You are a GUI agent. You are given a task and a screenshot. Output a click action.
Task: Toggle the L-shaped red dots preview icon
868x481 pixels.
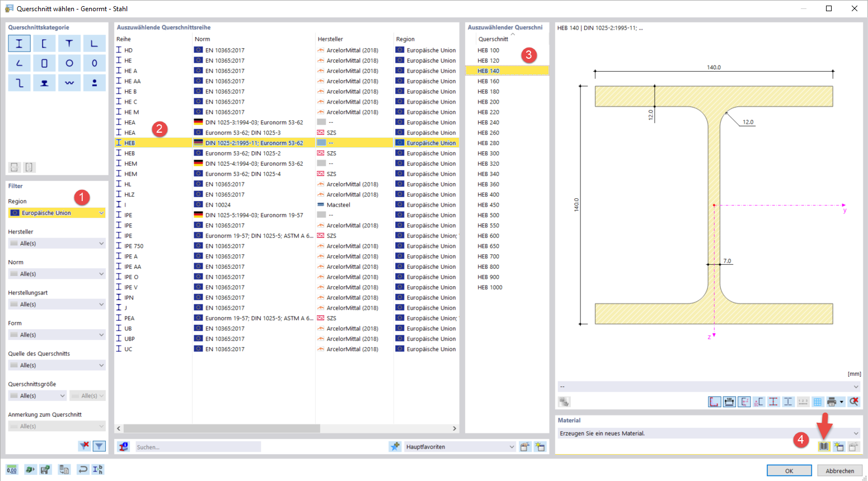[715, 401]
